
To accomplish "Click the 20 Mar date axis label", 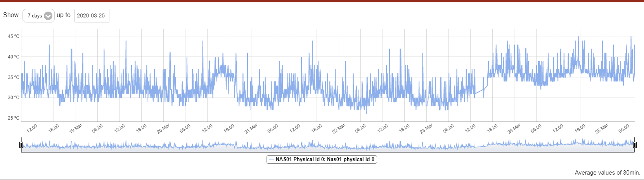I will 164,129.
